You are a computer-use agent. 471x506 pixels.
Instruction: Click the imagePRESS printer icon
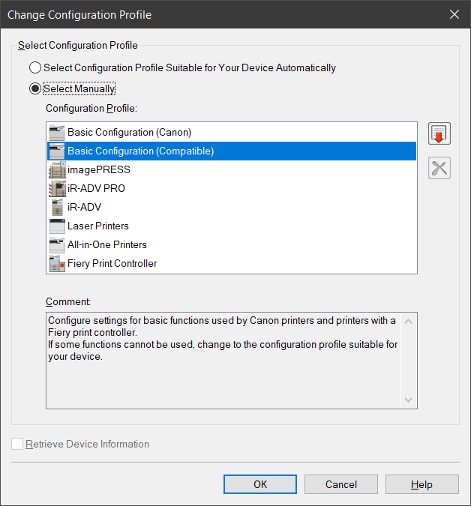57,170
